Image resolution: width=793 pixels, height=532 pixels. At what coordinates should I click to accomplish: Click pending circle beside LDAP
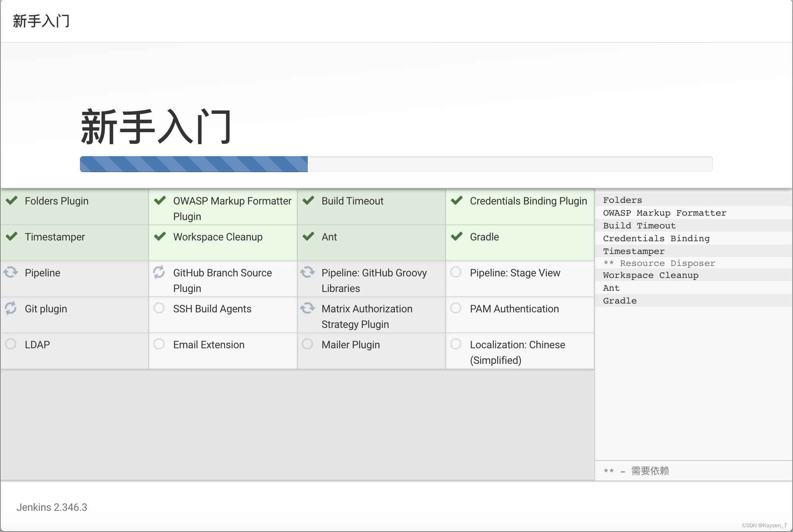click(x=11, y=344)
